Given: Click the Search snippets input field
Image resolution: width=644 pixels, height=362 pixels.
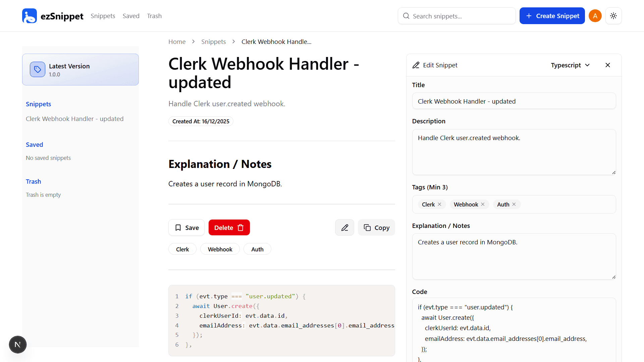Looking at the screenshot, I should pos(460,16).
